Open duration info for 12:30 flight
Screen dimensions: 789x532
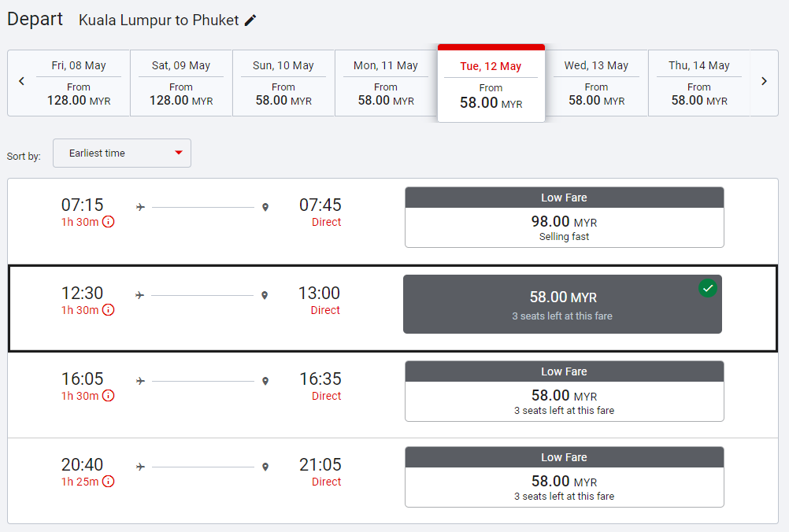[x=109, y=310]
